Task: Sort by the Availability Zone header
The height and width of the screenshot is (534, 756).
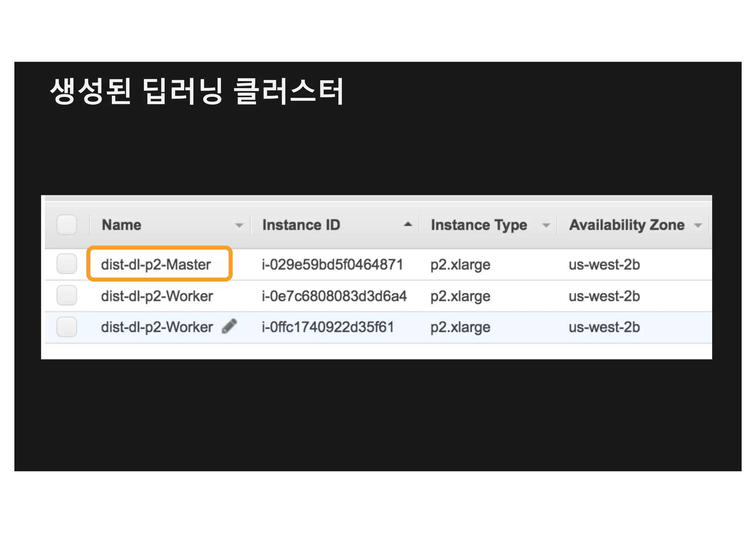Action: click(x=627, y=225)
